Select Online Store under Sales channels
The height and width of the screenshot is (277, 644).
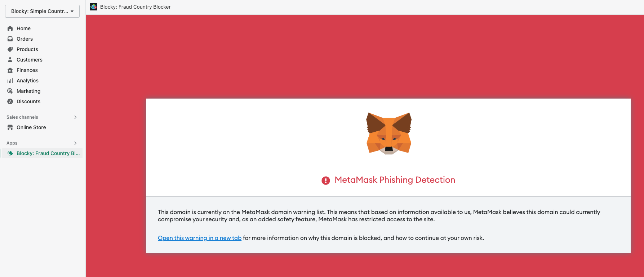(31, 127)
